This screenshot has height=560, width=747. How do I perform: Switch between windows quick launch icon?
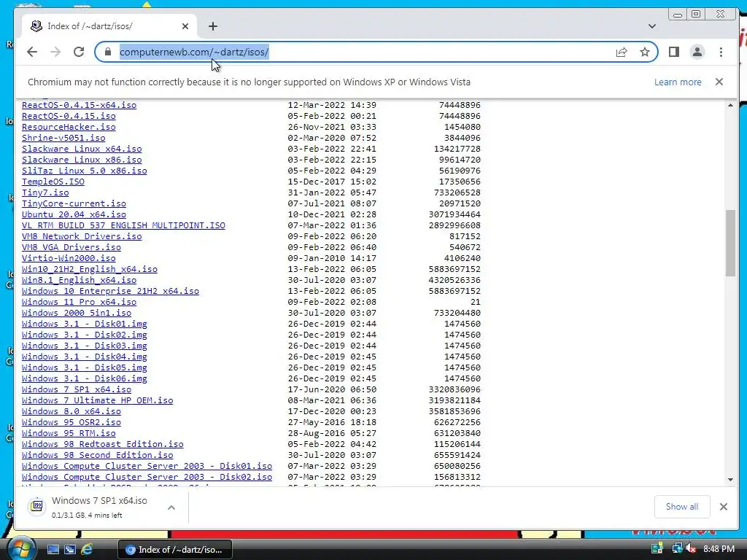click(70, 549)
